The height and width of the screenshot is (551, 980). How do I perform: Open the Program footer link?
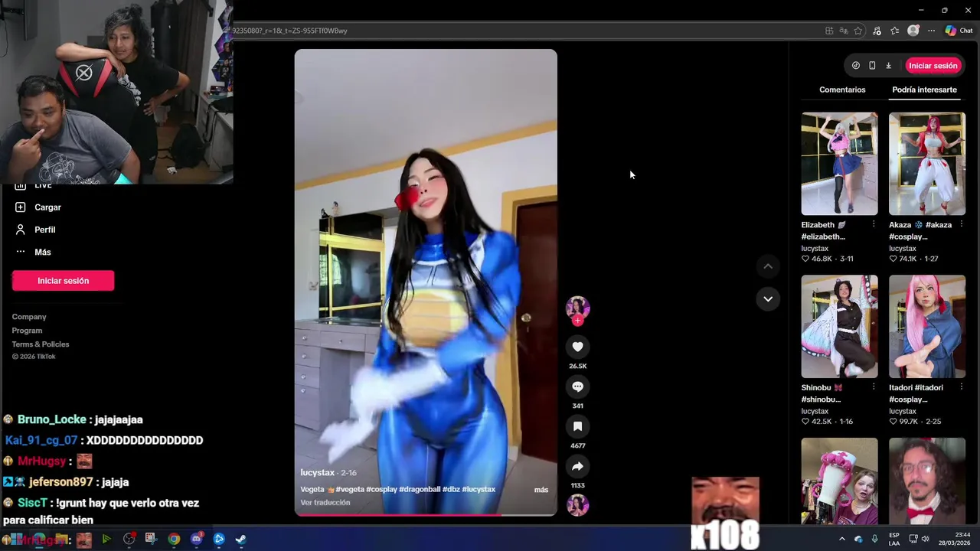pyautogui.click(x=27, y=331)
